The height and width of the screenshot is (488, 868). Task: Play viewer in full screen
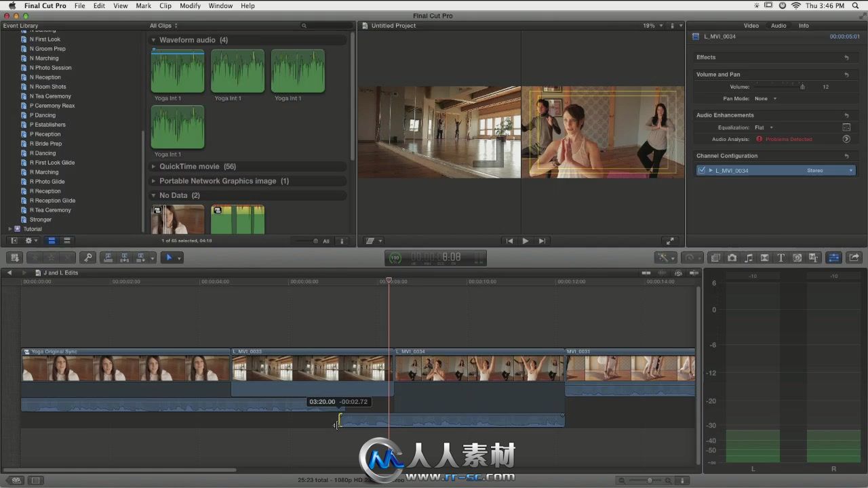tap(671, 241)
